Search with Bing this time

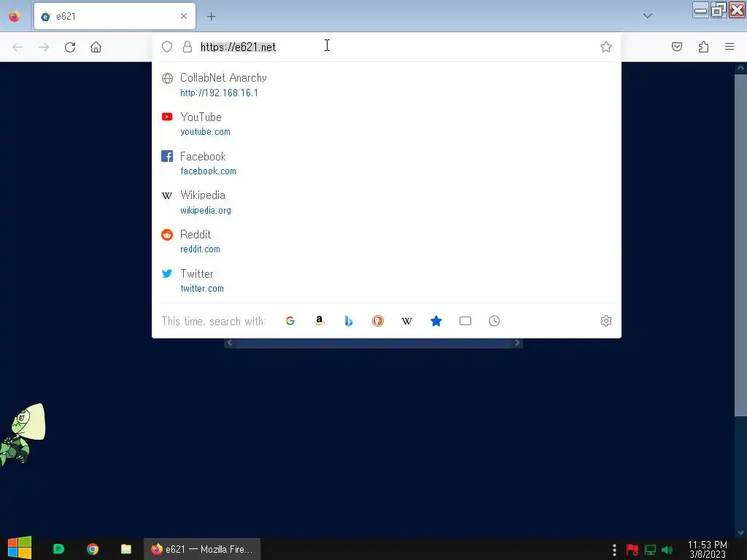348,321
